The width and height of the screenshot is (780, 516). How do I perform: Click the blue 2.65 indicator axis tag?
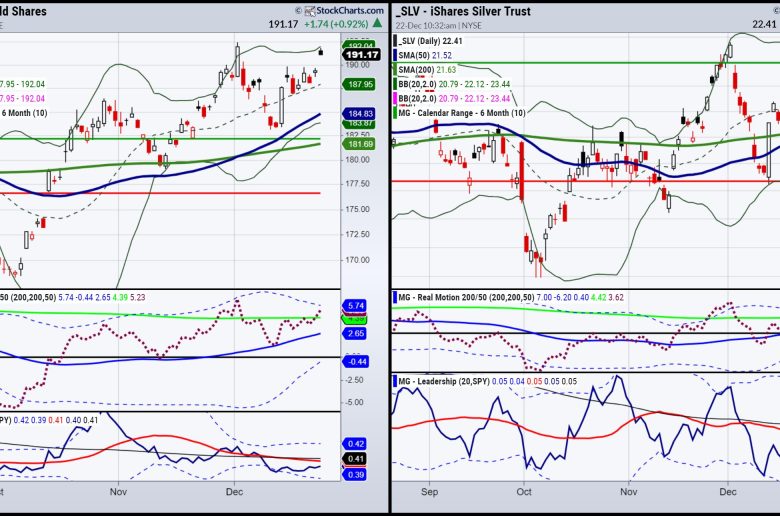tap(355, 333)
